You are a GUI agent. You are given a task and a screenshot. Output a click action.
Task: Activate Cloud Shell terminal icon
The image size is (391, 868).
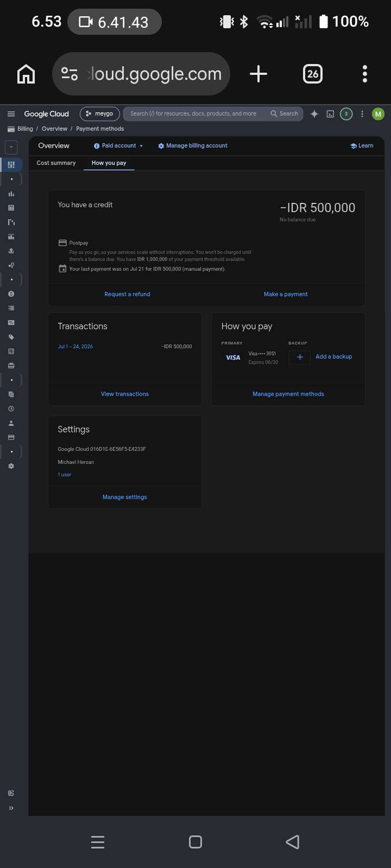tap(330, 114)
